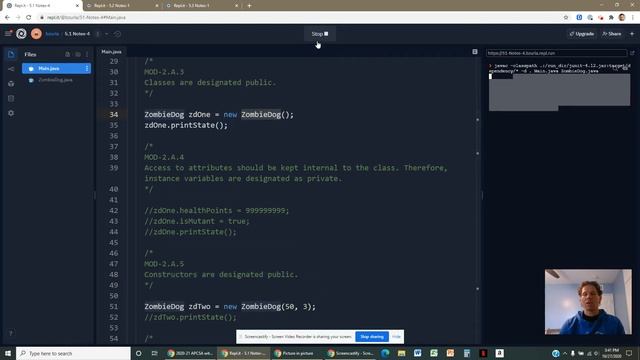Click the webview URL field
Image resolution: width=640 pixels, height=360 pixels.
click(556, 53)
